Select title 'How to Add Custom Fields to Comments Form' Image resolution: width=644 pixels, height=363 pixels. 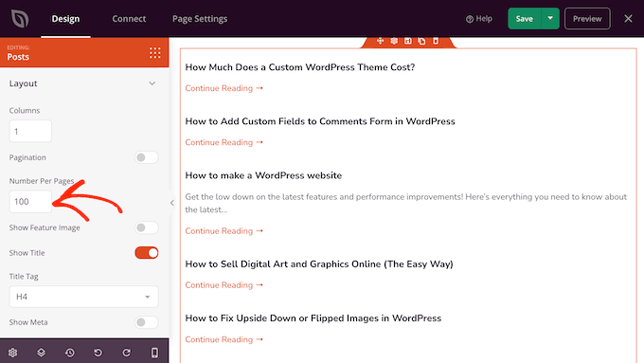(320, 121)
